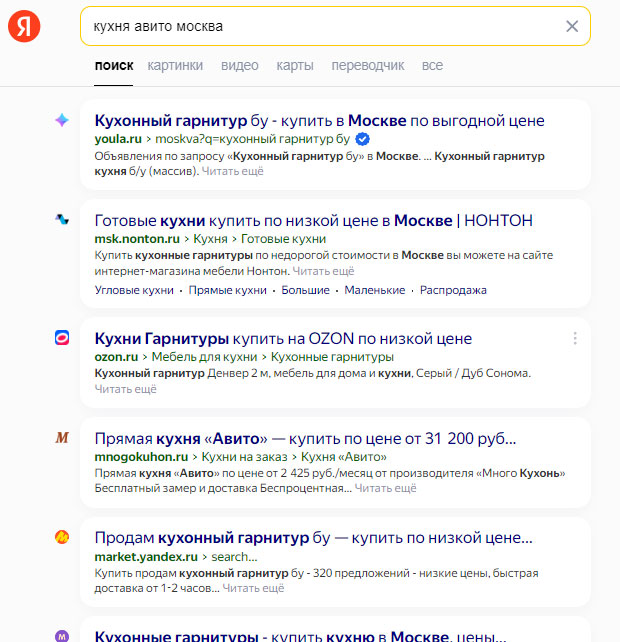The width and height of the screenshot is (620, 642).
Task: Click the Yandex logo icon
Action: (24, 27)
